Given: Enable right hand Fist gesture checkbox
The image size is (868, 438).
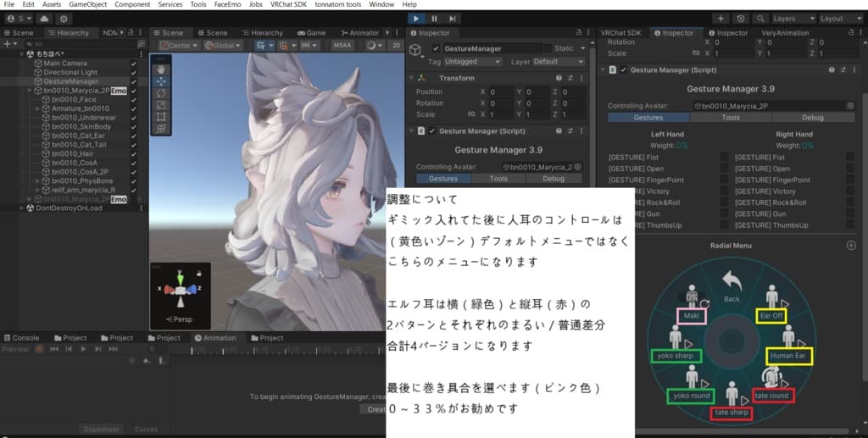Looking at the screenshot, I should click(850, 158).
